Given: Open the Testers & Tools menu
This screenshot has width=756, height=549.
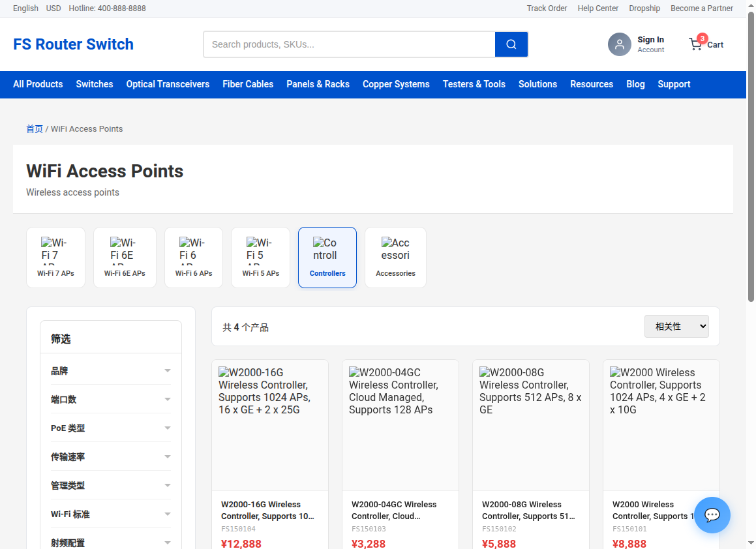Looking at the screenshot, I should coord(474,84).
